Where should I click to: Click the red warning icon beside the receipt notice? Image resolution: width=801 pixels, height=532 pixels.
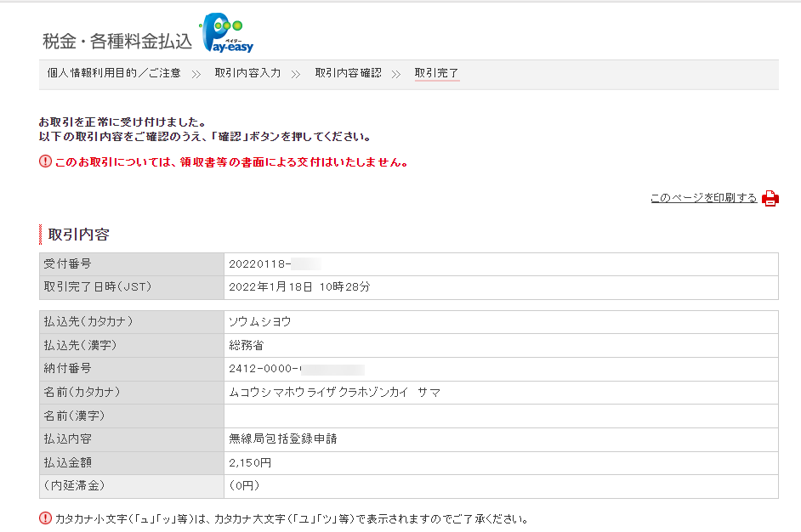(x=45, y=161)
